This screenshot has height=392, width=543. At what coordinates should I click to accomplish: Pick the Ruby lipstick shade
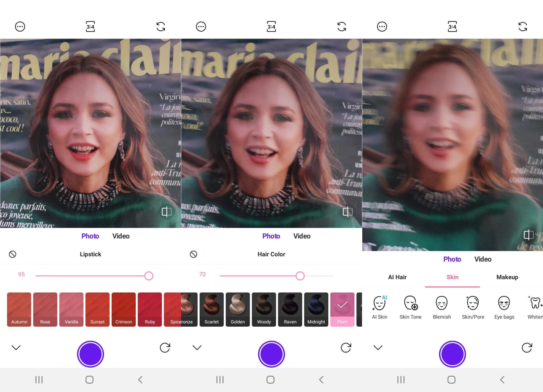150,309
